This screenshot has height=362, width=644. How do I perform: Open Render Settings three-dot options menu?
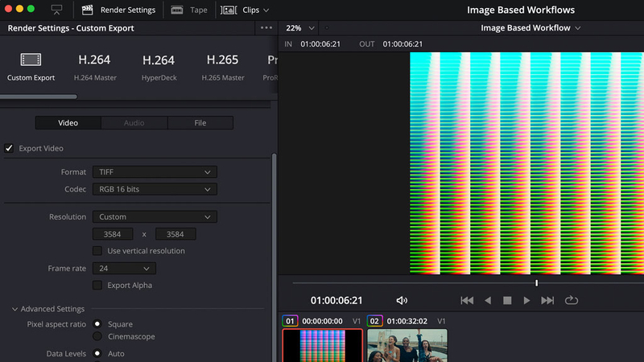(266, 28)
